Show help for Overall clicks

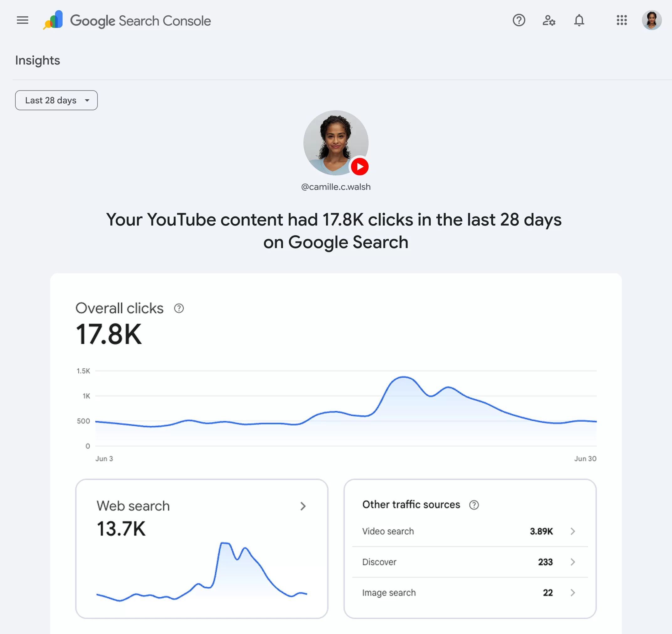pos(179,308)
